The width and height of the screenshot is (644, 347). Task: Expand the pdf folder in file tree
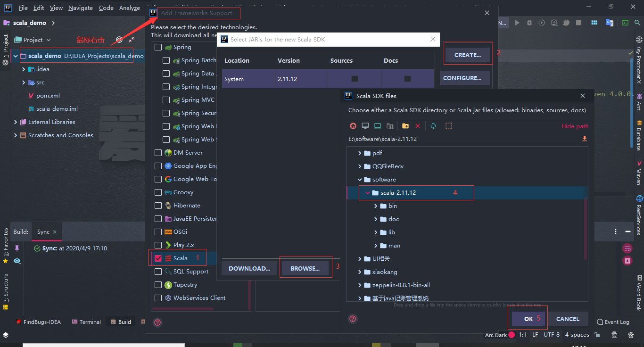pyautogui.click(x=360, y=153)
